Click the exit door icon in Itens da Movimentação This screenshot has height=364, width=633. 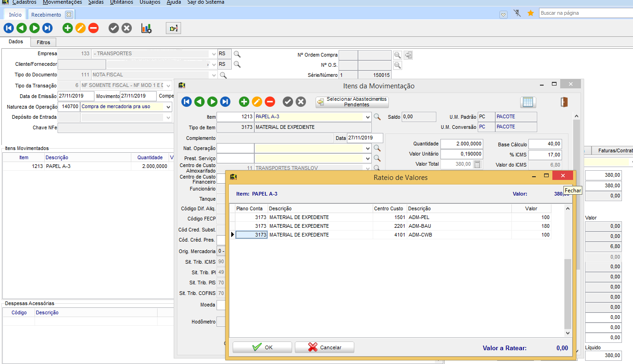point(564,102)
